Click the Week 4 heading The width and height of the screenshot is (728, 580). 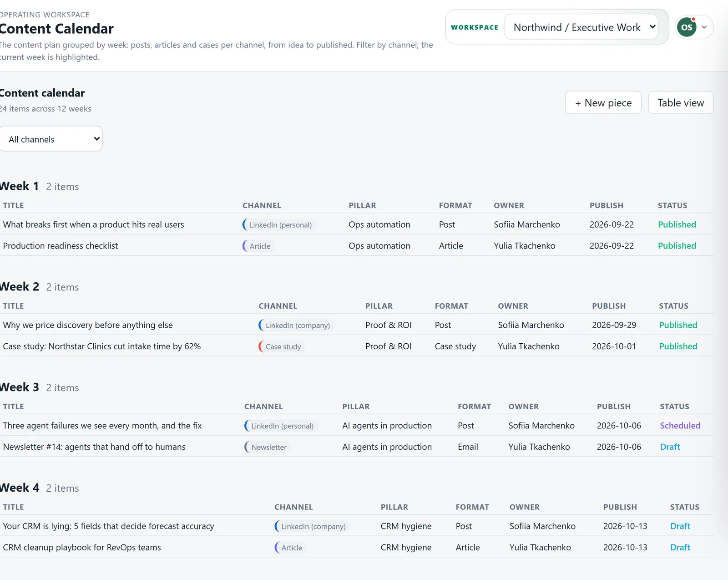[19, 488]
